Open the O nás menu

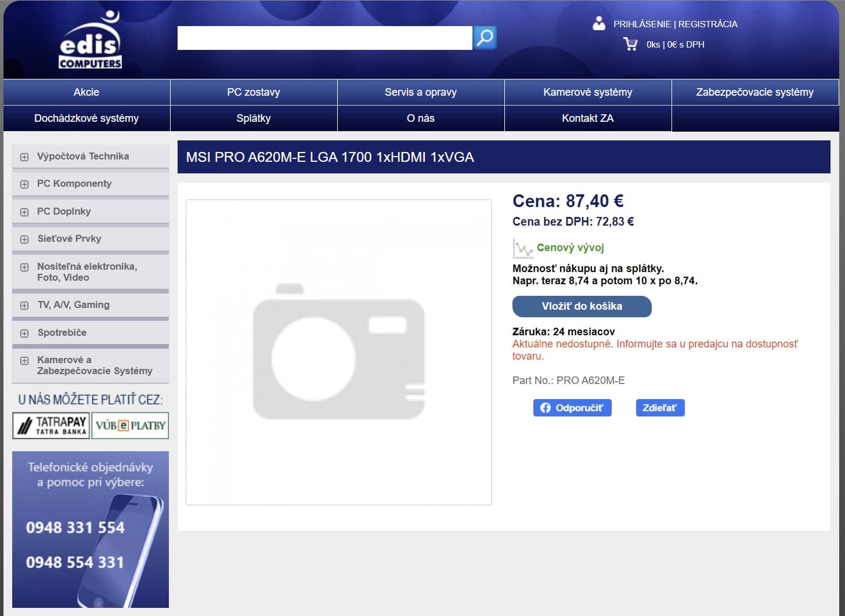pyautogui.click(x=421, y=118)
